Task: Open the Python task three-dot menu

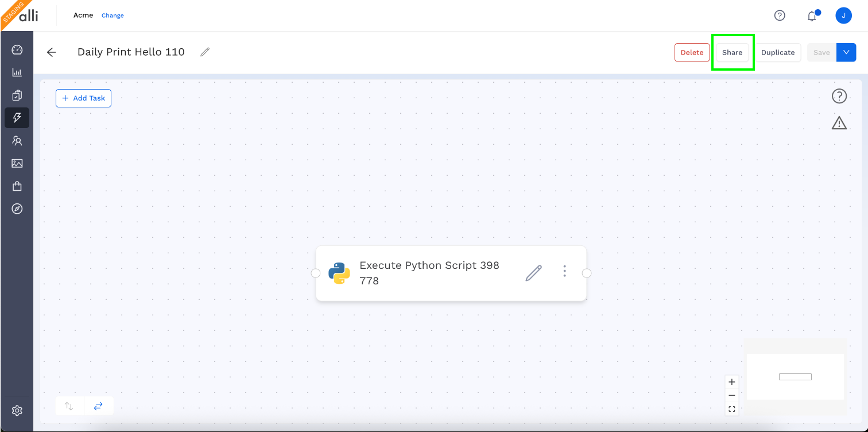Action: pyautogui.click(x=564, y=271)
